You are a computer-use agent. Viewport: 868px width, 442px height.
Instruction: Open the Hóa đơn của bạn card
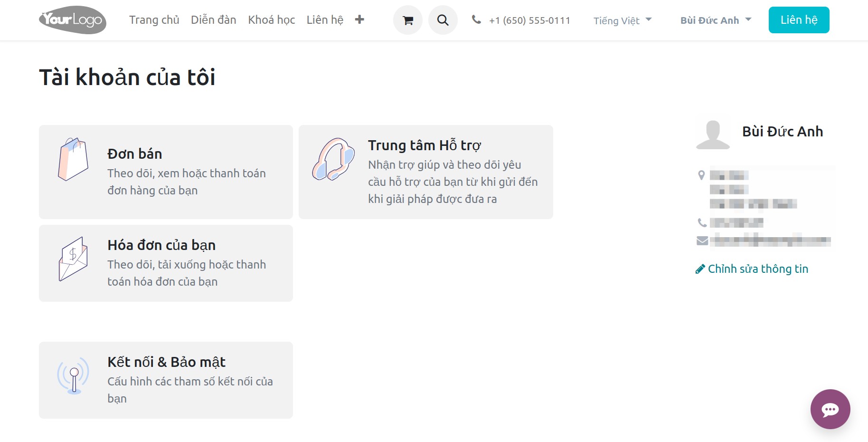(166, 263)
